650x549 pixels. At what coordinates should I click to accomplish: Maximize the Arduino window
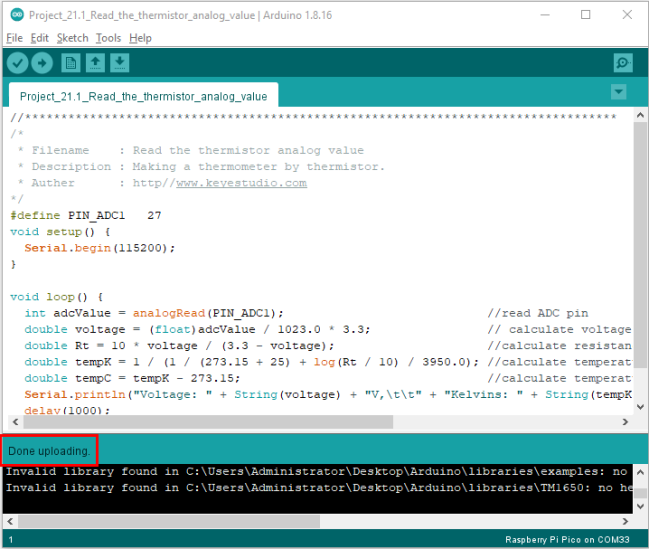click(x=585, y=15)
